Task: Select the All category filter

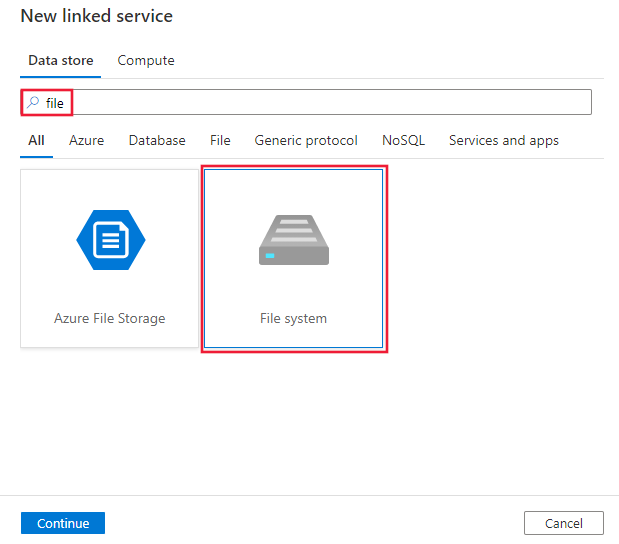Action: [36, 141]
